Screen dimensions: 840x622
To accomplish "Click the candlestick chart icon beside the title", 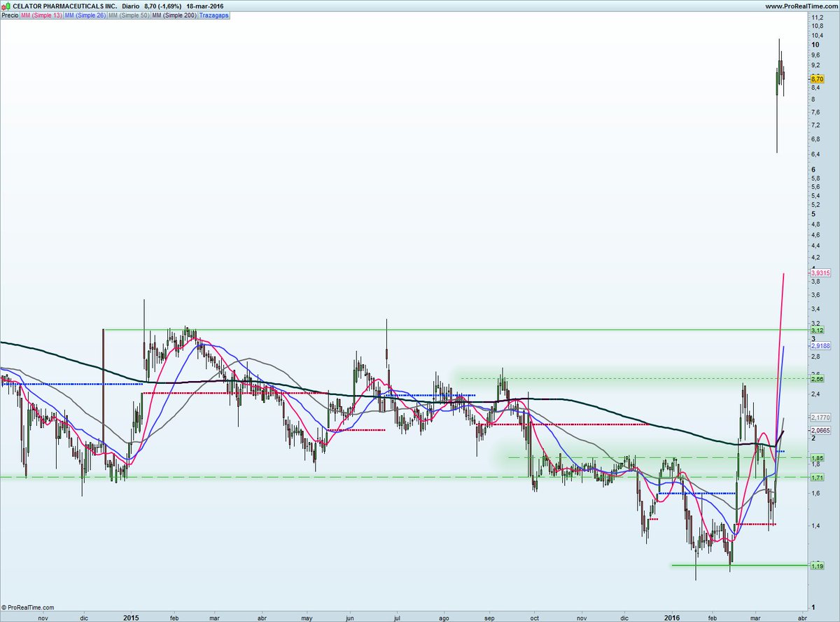I will click(x=6, y=6).
